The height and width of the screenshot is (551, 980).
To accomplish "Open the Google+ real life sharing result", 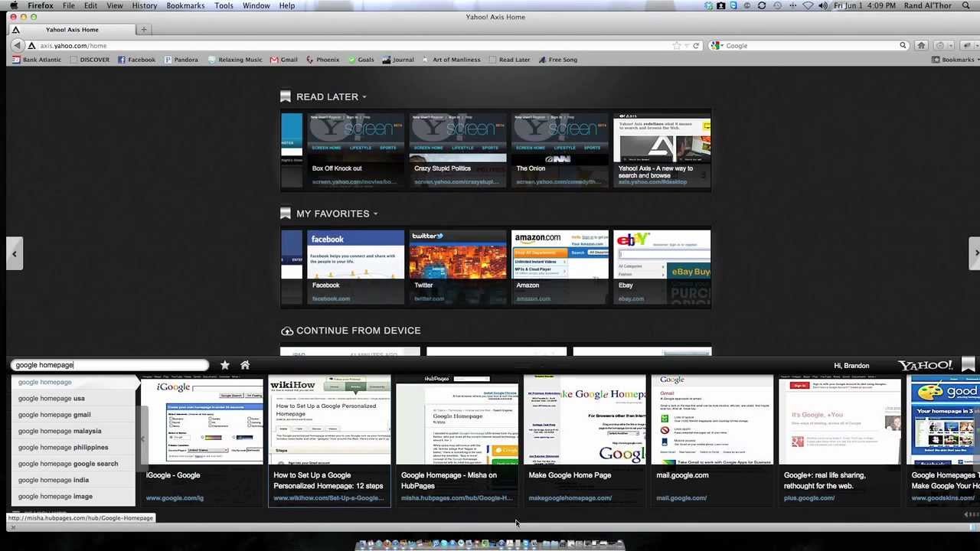I will pyautogui.click(x=840, y=440).
